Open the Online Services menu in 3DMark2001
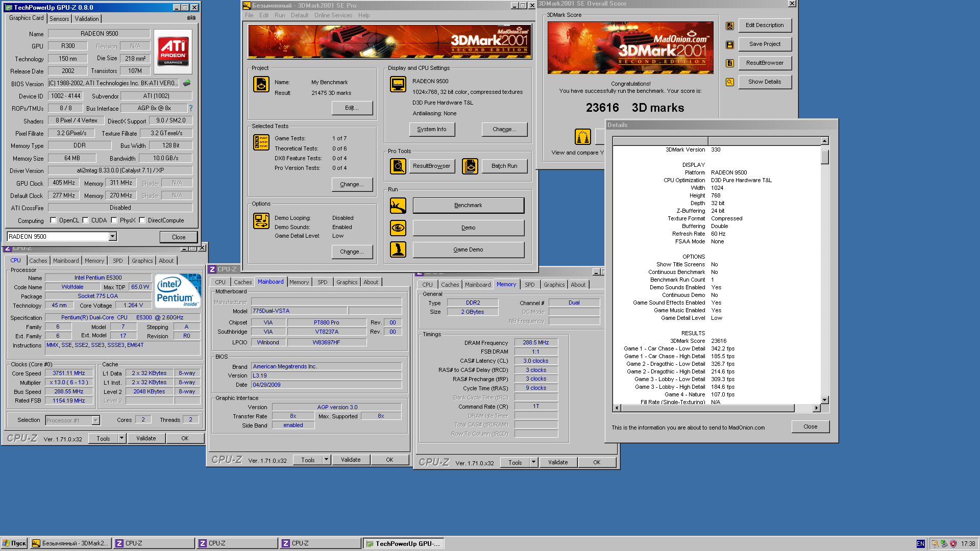Screen dimensions: 980x551 333,15
